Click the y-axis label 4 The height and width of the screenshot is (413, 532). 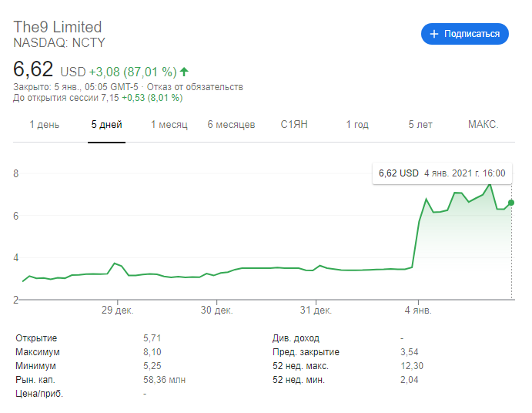coord(16,258)
